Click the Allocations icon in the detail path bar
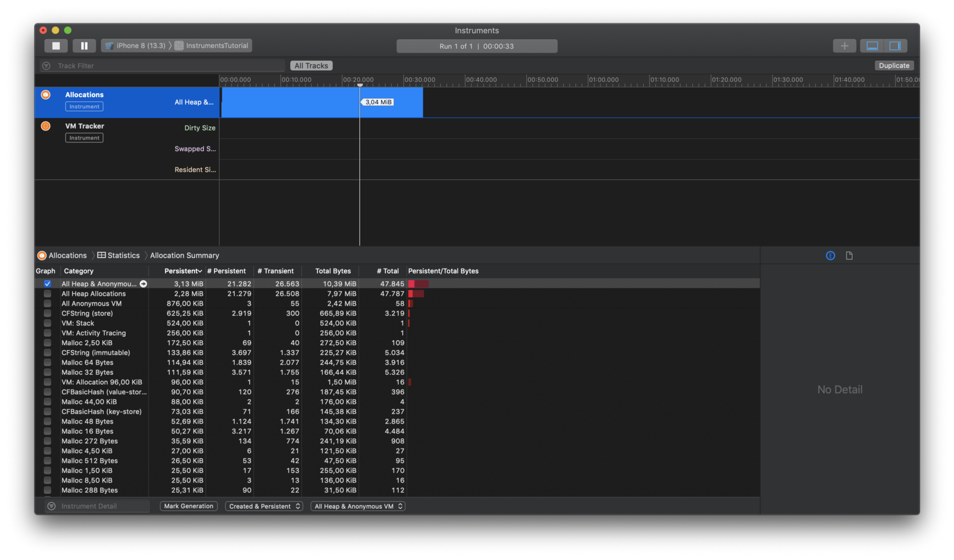This screenshot has height=560, width=954. coord(42,256)
